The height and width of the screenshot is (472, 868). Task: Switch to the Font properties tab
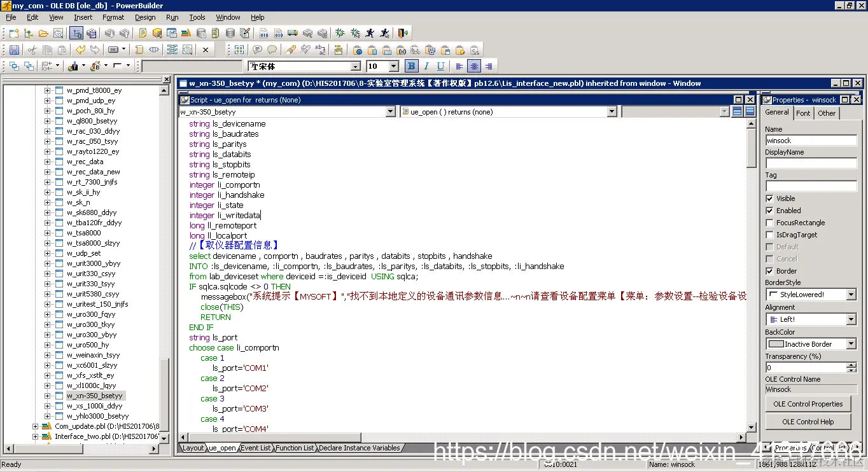(803, 113)
